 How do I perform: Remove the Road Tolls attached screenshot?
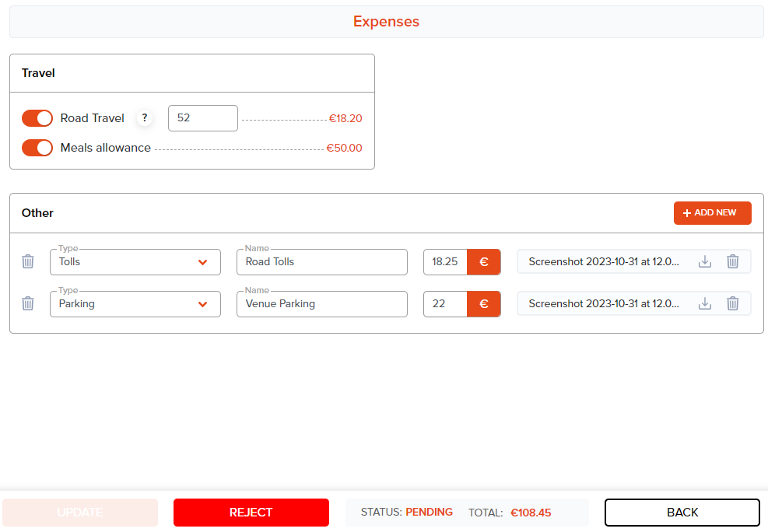[x=732, y=262]
